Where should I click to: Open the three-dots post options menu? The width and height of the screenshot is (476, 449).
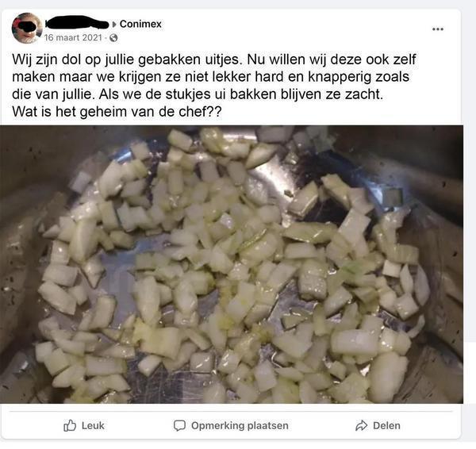pyautogui.click(x=438, y=29)
